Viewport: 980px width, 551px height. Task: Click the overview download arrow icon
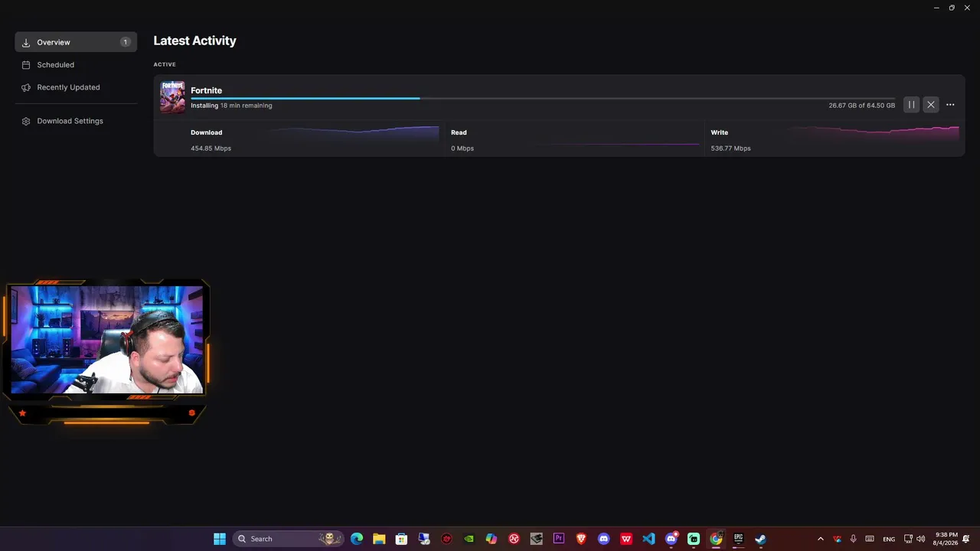pyautogui.click(x=26, y=42)
